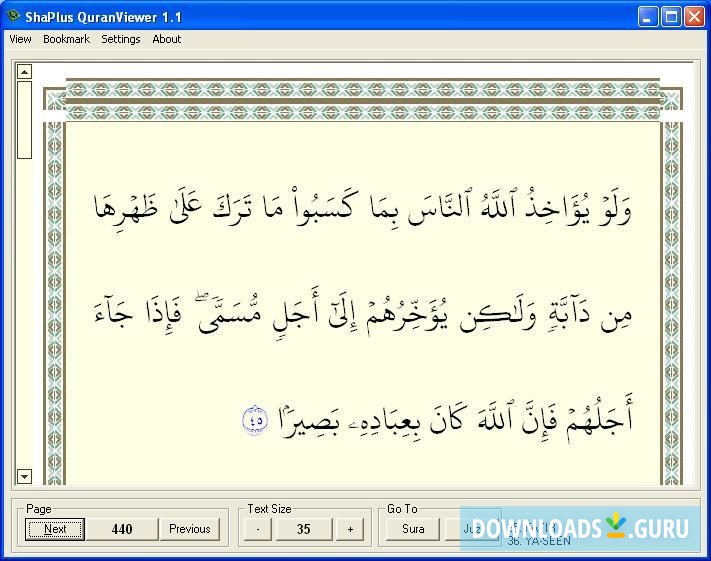Open the About menu

tap(166, 39)
